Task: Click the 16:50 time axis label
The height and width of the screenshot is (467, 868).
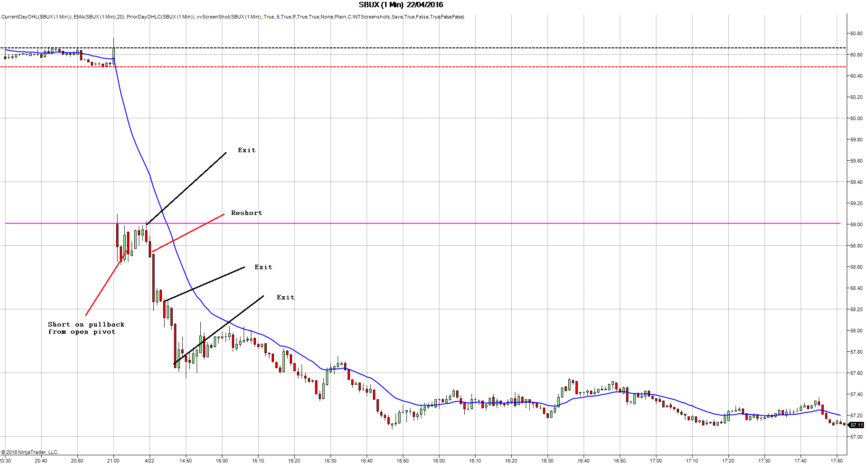Action: click(619, 461)
